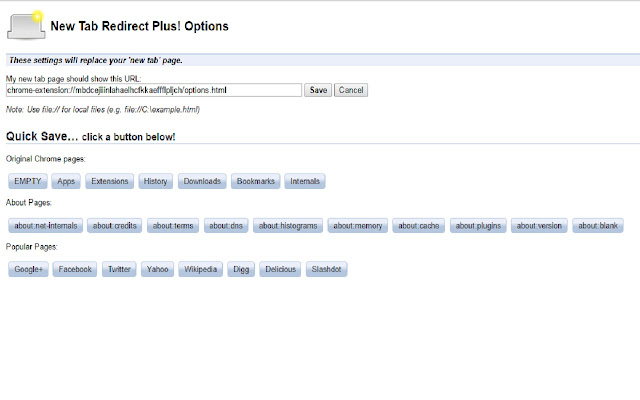Viewport: 640px width, 400px height.
Task: Choose Bookmarks quick save button
Action: [x=255, y=181]
